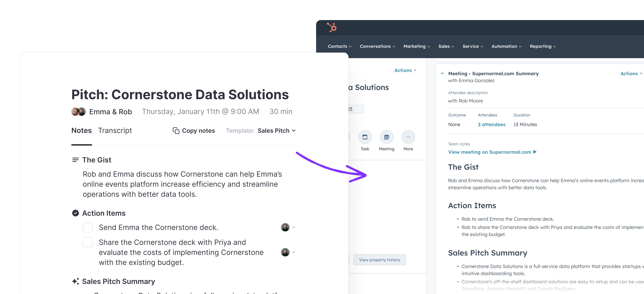Click the Sales Pitch Summary sparkle icon
Screen dimensions: 644x294
(x=75, y=281)
